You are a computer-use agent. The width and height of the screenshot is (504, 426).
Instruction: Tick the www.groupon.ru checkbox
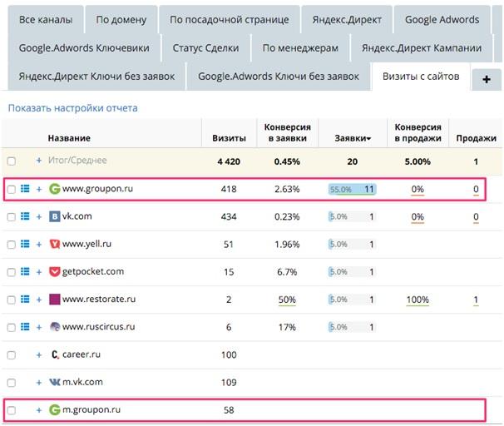tap(12, 189)
